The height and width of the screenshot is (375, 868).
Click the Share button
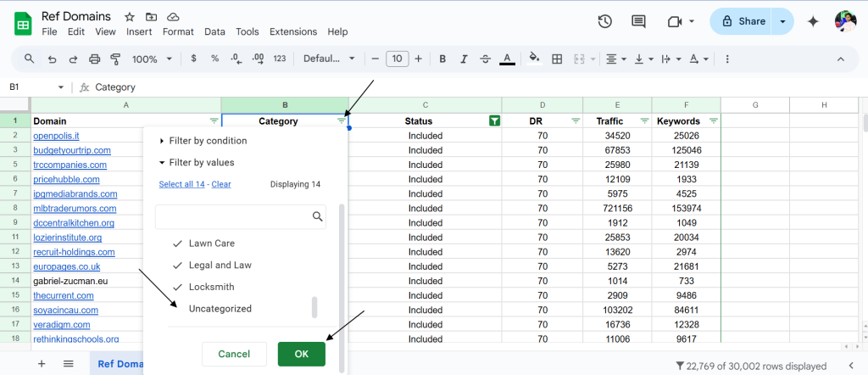click(x=744, y=21)
